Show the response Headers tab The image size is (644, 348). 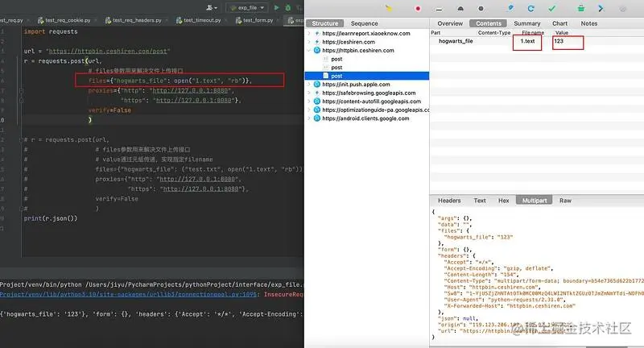(449, 201)
